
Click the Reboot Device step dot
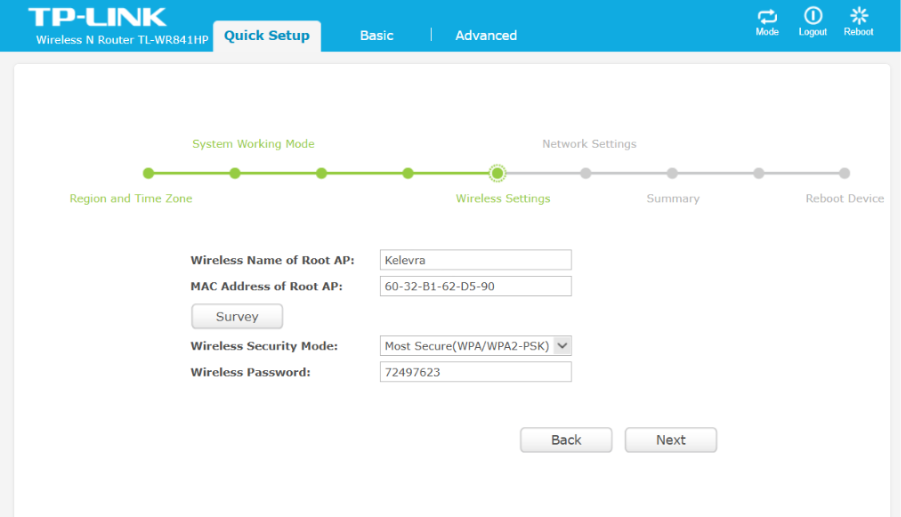pos(845,173)
